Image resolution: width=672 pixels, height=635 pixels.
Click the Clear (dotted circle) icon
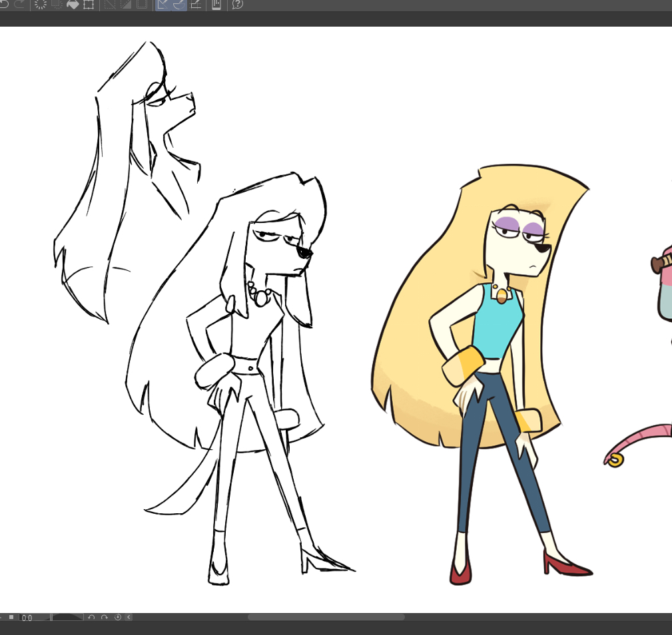(41, 4)
